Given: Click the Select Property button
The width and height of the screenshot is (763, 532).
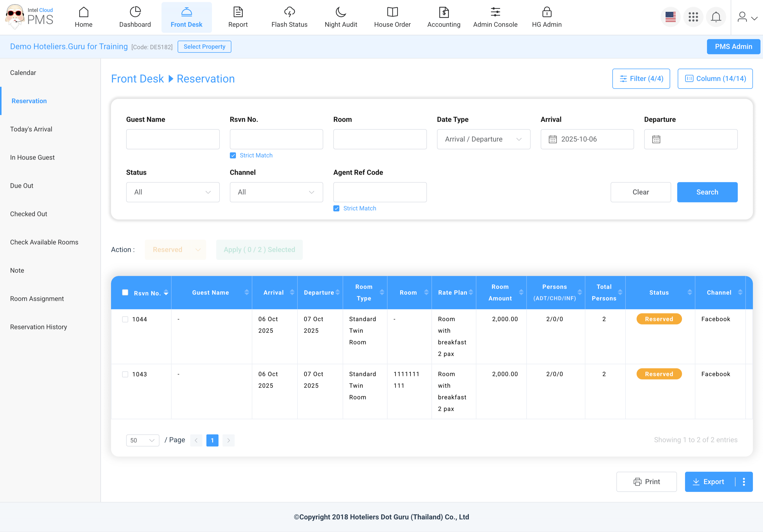Looking at the screenshot, I should pyautogui.click(x=204, y=47).
